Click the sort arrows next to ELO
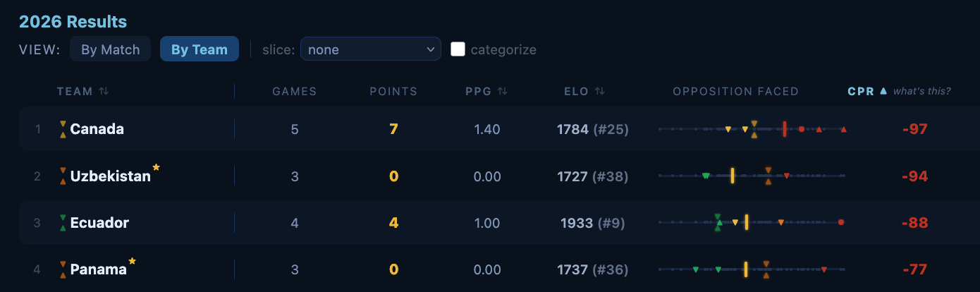The height and width of the screenshot is (292, 980). coord(599,92)
